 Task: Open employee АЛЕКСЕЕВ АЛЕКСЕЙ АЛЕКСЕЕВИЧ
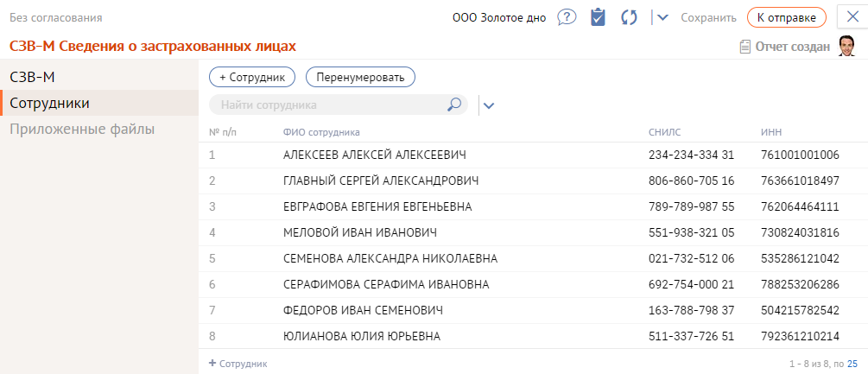point(374,155)
